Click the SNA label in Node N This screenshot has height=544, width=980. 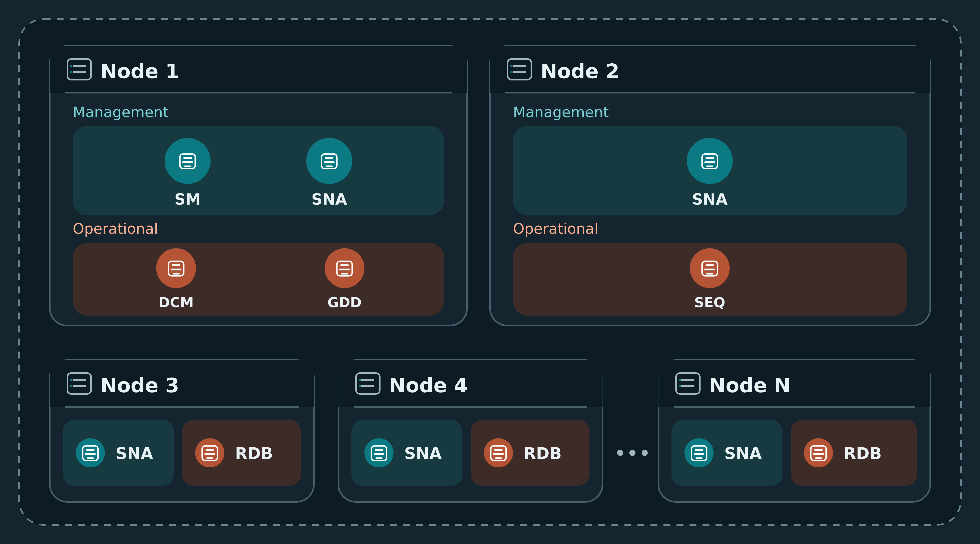coord(743,453)
